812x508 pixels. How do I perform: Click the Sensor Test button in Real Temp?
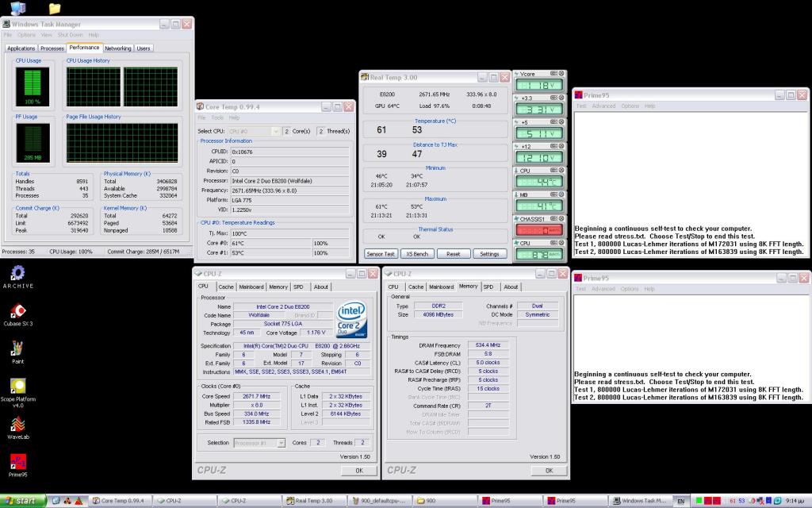pos(381,254)
